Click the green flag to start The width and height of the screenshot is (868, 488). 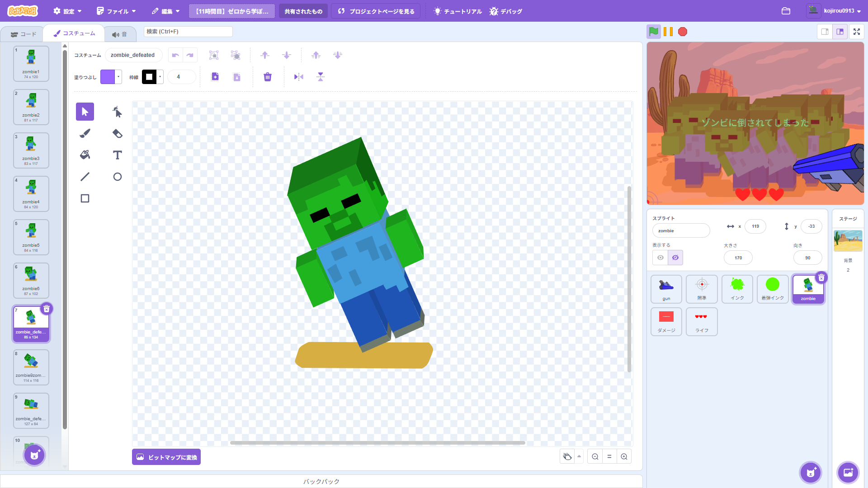pyautogui.click(x=653, y=32)
